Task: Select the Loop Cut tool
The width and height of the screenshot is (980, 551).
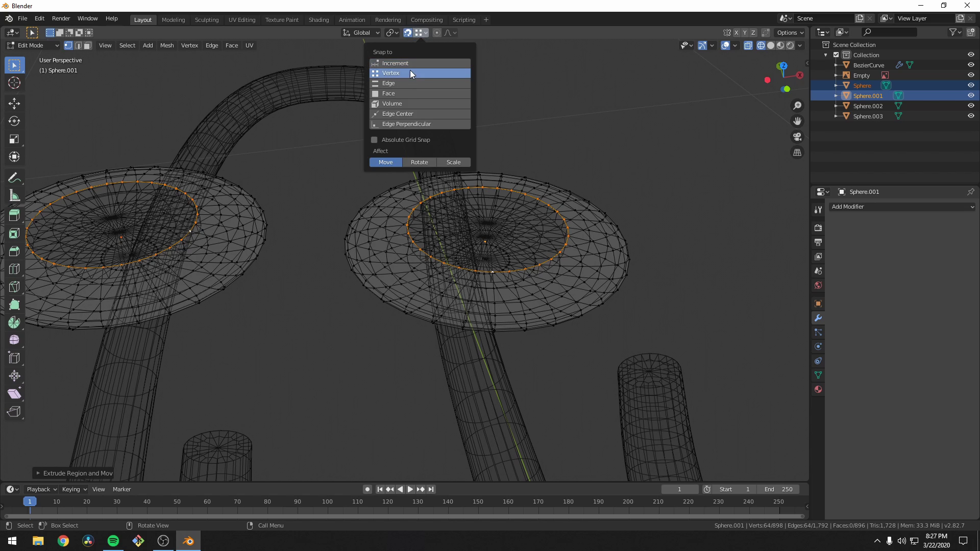Action: (14, 269)
